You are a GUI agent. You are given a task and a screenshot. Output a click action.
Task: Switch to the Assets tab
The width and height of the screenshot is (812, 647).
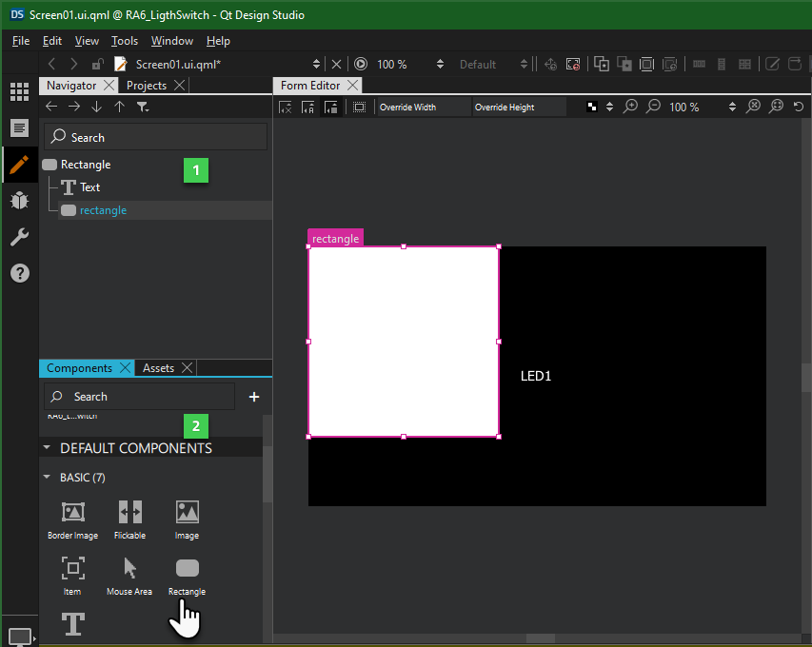coord(158,368)
